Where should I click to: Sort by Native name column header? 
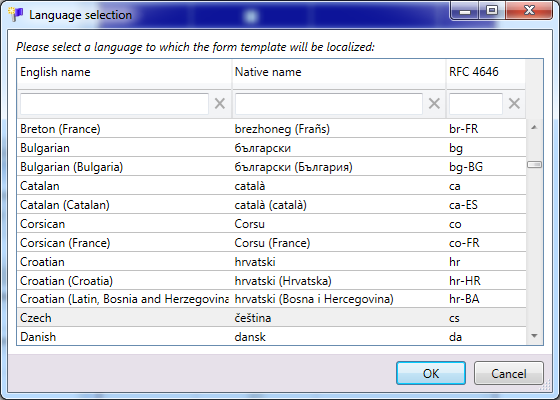point(339,72)
